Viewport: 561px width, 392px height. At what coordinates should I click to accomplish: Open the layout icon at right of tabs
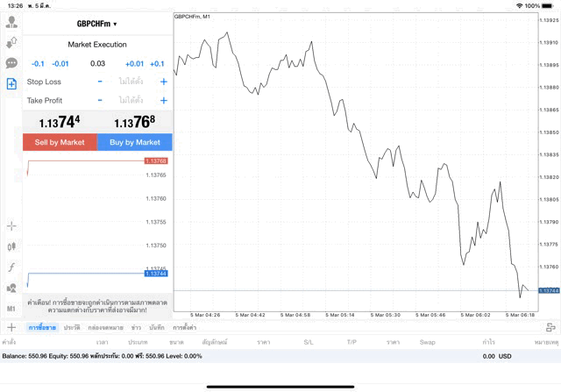pyautogui.click(x=550, y=327)
